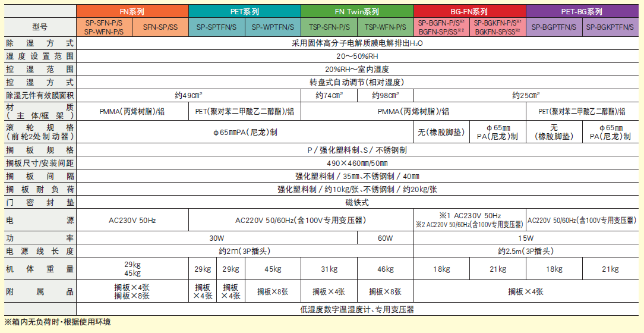
Task: Select P/强化塑料制、S/不锈钢制 text
Action: tap(357, 150)
